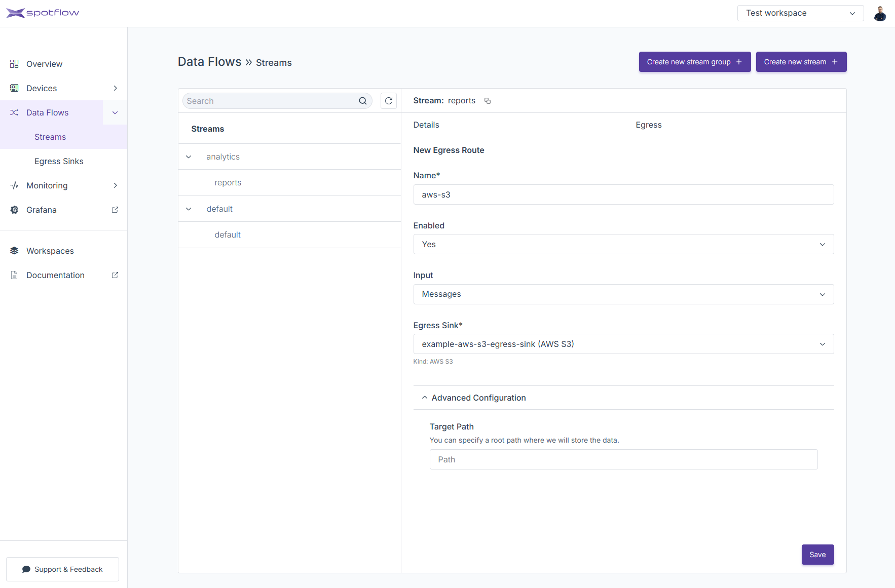Image resolution: width=895 pixels, height=588 pixels.
Task: Save the new egress route
Action: click(x=817, y=555)
